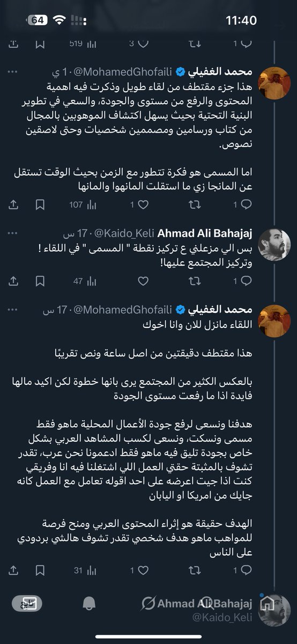
Task: Share the tweet showing 107 views
Action: pos(14,204)
